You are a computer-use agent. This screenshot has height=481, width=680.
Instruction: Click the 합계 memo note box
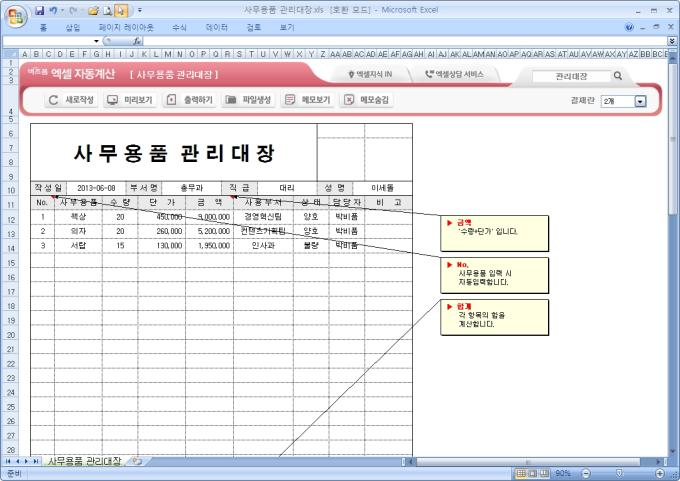(x=494, y=317)
